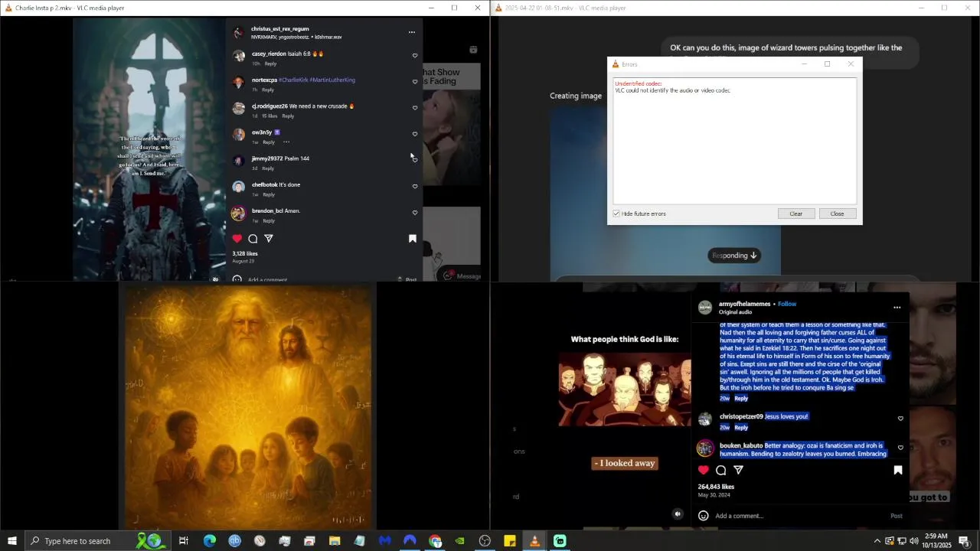The width and height of the screenshot is (980, 551).
Task: Click share icon above 264,843 likes
Action: [739, 470]
